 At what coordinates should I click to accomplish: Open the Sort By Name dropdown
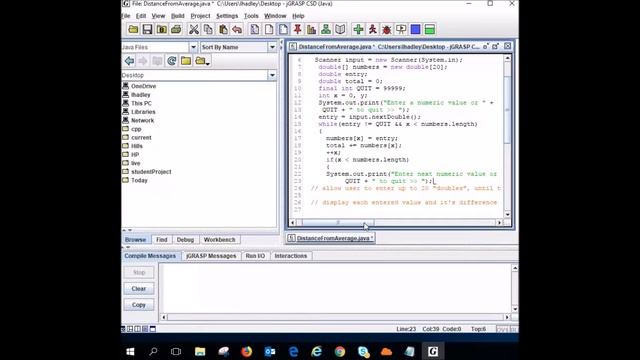(x=272, y=47)
